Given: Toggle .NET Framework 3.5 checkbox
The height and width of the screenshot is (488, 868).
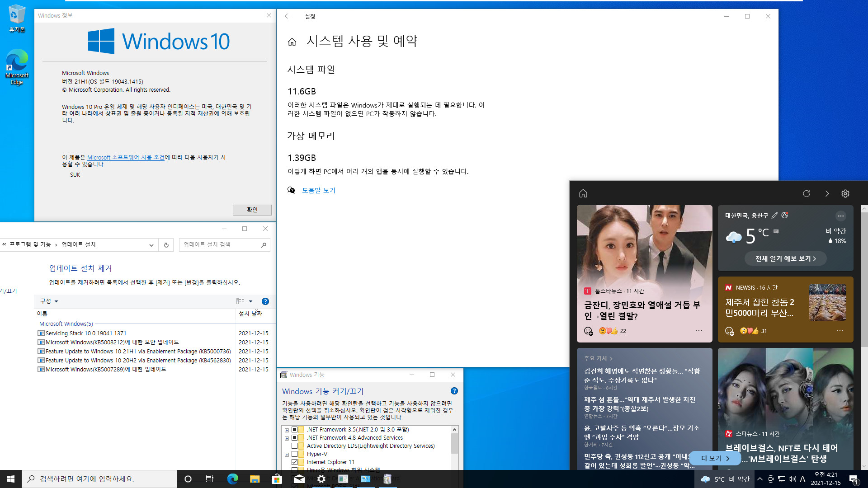Looking at the screenshot, I should pyautogui.click(x=294, y=430).
